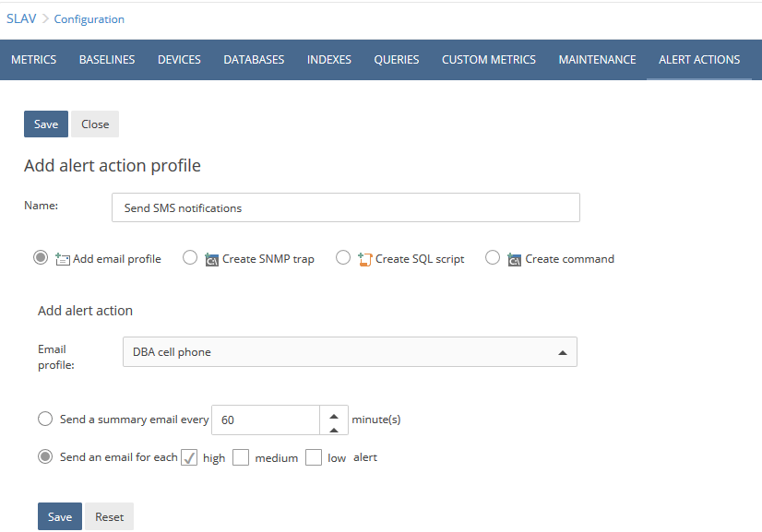This screenshot has width=762, height=532.
Task: Select the Create command radio button
Action: click(x=493, y=258)
